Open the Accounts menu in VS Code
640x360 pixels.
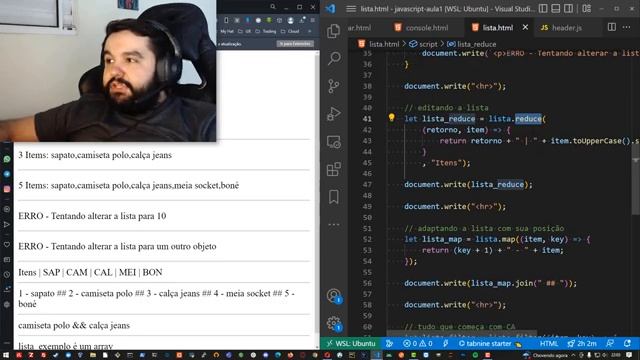334,296
